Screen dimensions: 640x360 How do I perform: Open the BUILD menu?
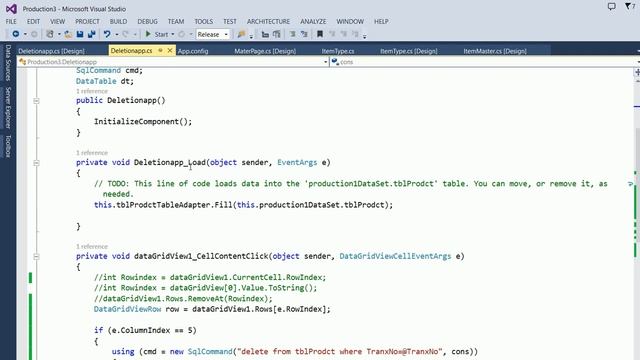(118, 21)
